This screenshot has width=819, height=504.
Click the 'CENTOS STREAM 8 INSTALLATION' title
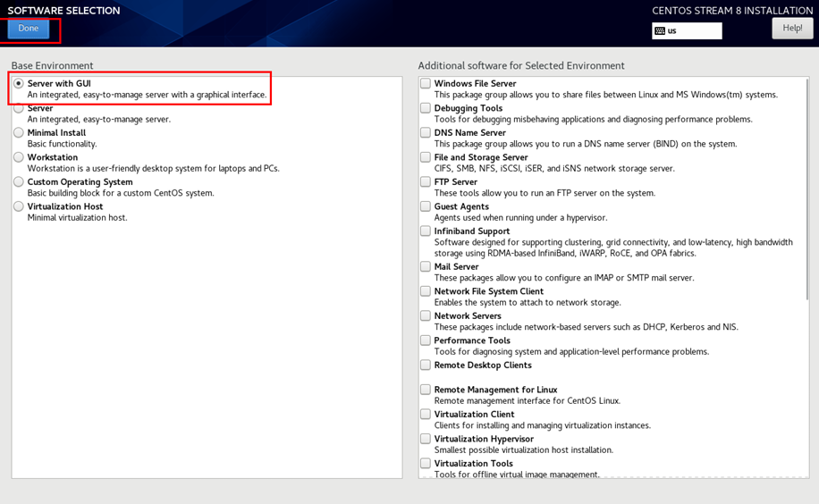point(732,11)
